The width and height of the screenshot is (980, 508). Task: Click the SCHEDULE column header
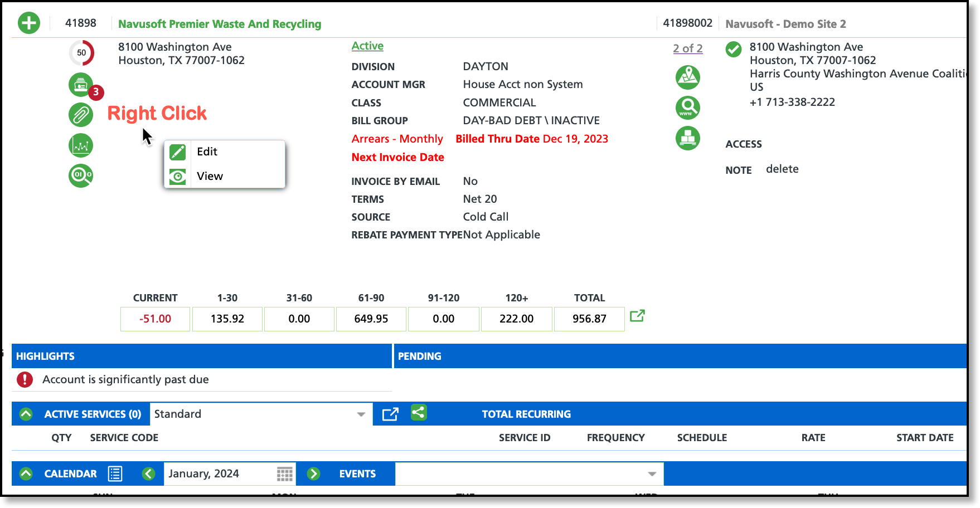pos(702,438)
